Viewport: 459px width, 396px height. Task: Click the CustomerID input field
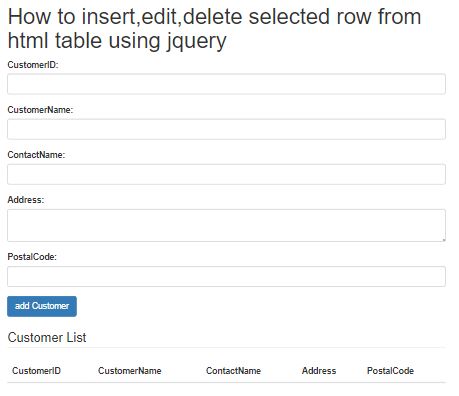click(x=226, y=84)
